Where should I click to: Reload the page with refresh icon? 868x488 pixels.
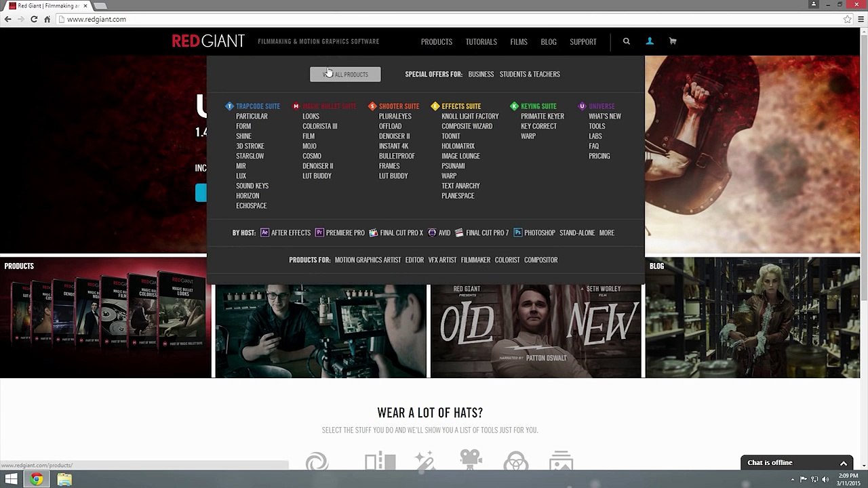[34, 19]
